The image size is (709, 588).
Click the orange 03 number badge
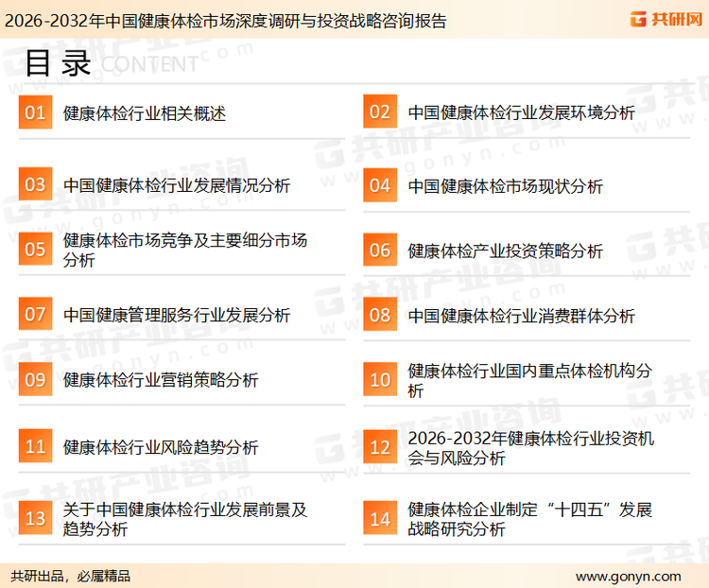click(x=35, y=184)
